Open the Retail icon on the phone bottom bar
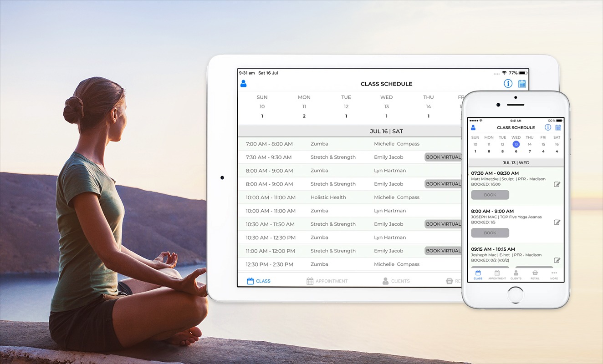Image resolution: width=603 pixels, height=364 pixels. click(x=535, y=275)
